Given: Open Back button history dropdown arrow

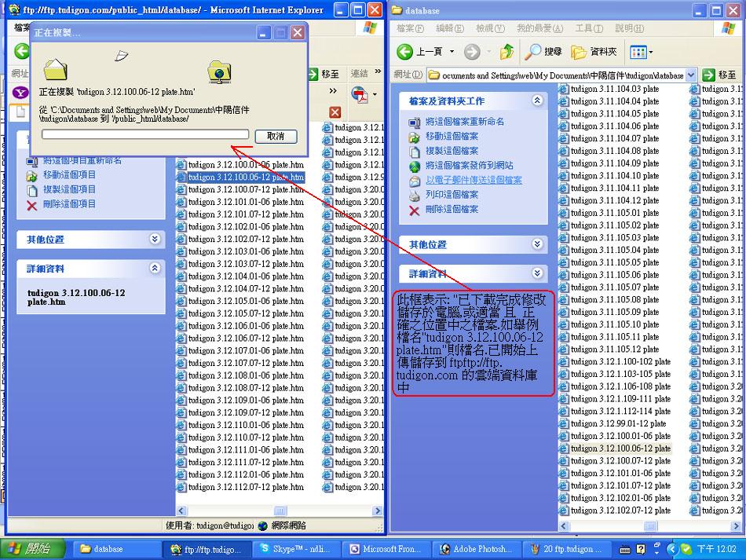Looking at the screenshot, I should 452,51.
